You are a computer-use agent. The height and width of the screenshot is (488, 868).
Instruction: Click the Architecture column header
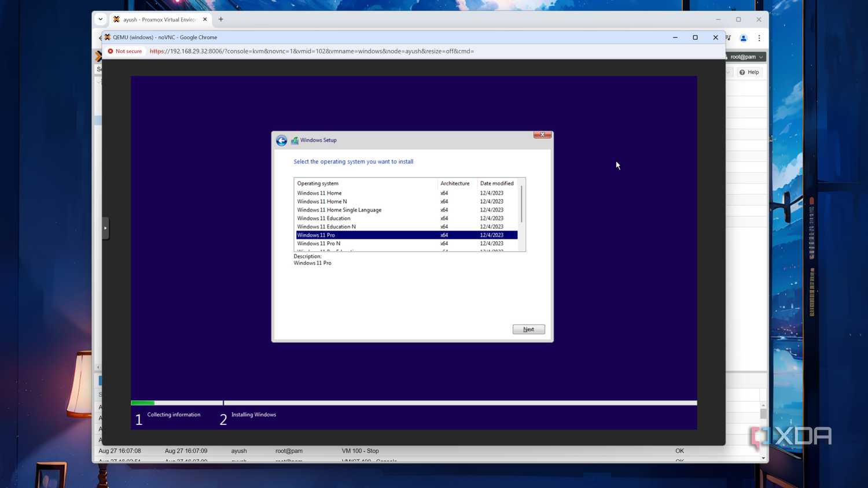(457, 183)
